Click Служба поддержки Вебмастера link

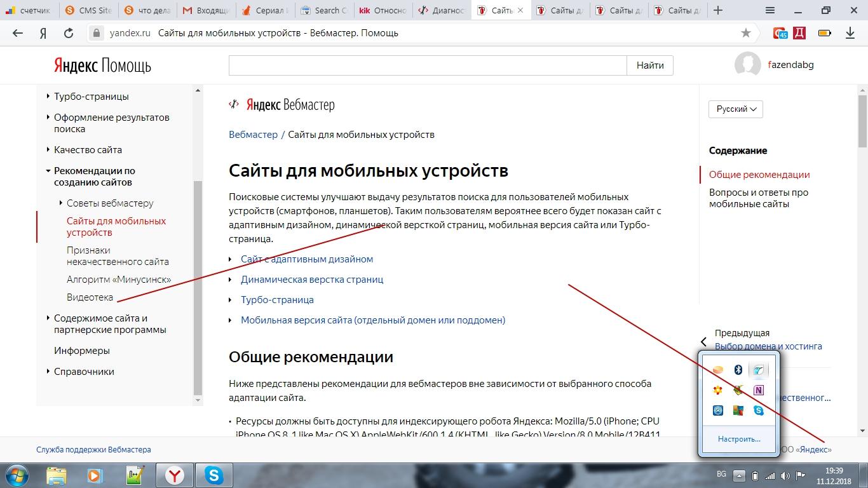(93, 449)
